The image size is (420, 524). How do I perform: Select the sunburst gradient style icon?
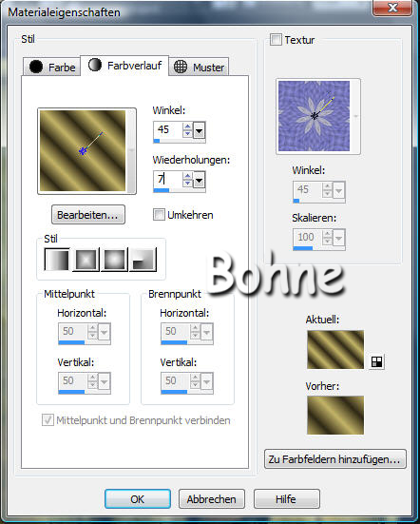point(114,260)
